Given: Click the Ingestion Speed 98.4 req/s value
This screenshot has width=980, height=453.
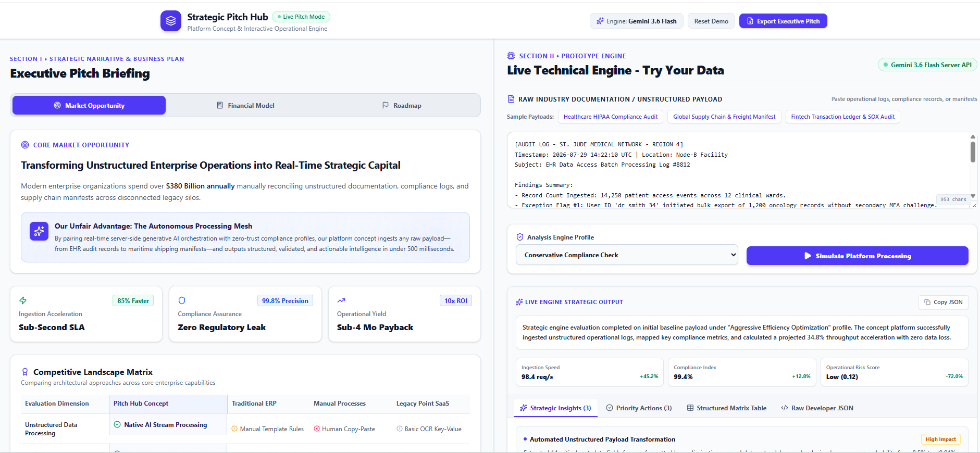Looking at the screenshot, I should (x=537, y=377).
